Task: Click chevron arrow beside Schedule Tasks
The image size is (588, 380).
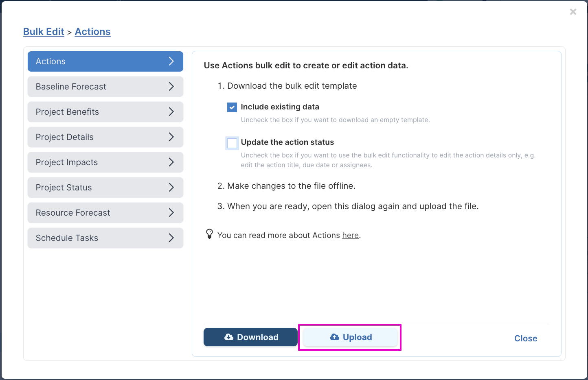Action: tap(171, 238)
